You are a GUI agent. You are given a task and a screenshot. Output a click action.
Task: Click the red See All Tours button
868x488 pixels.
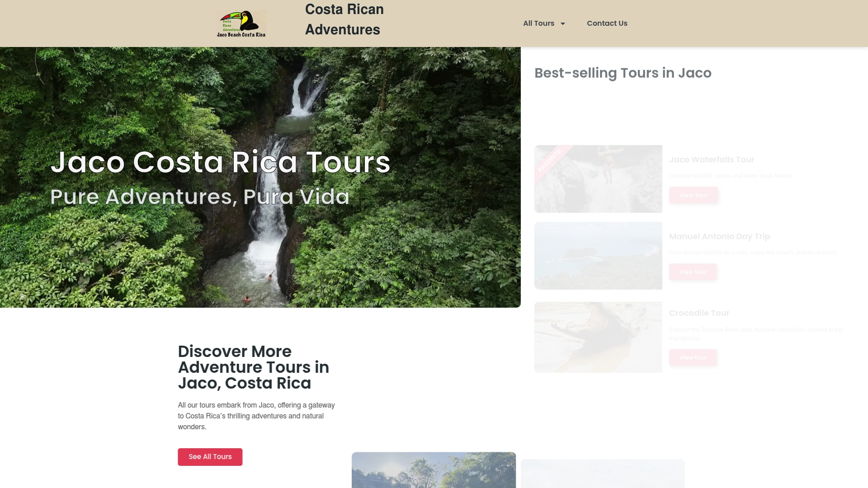(x=210, y=457)
